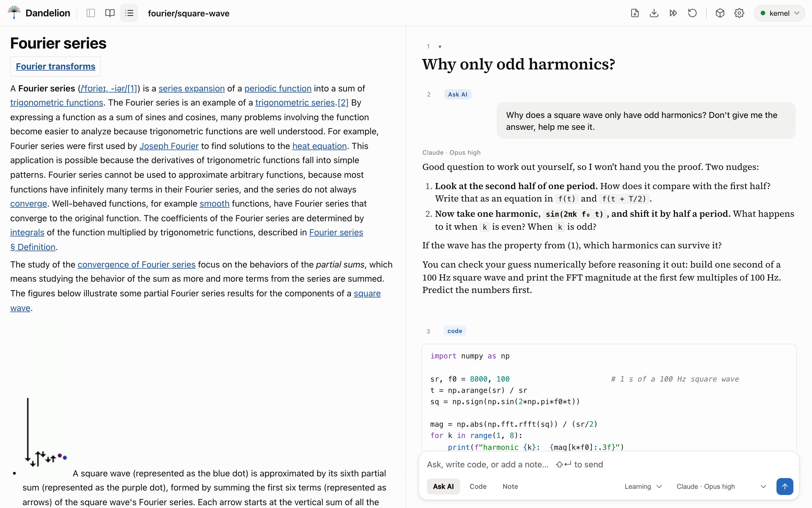The width and height of the screenshot is (812, 508).
Task: Open the trigonometric functions link
Action: [57, 102]
